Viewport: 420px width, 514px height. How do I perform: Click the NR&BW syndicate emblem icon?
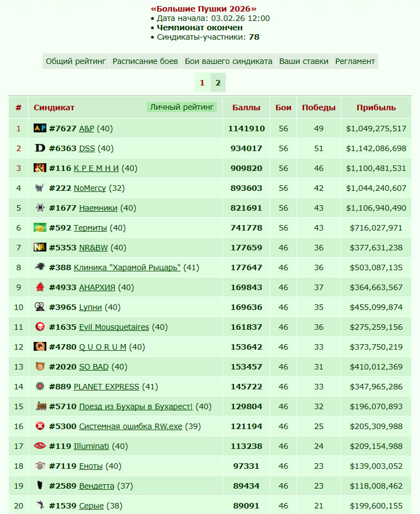(x=40, y=247)
